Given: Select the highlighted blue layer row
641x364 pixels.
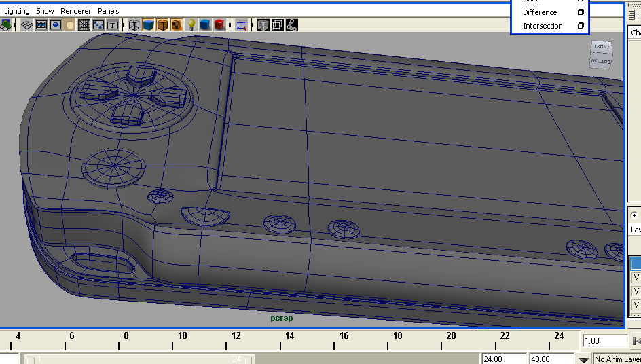Looking at the screenshot, I should tap(636, 263).
